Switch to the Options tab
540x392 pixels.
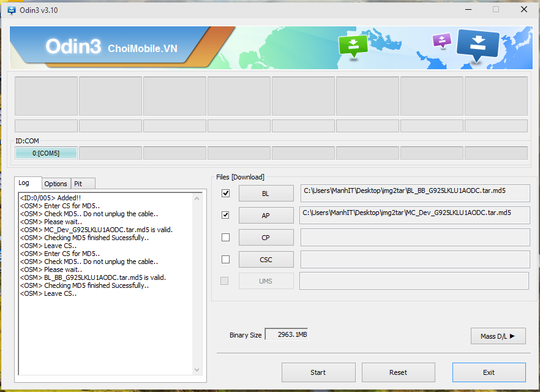point(56,184)
